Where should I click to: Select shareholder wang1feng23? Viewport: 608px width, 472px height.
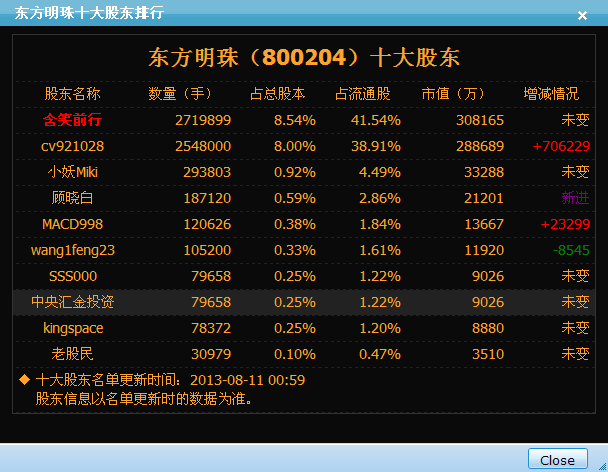pyautogui.click(x=73, y=251)
